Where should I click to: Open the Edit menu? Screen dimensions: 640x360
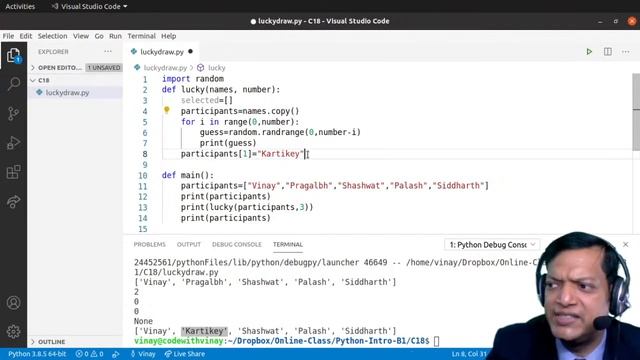coord(26,36)
